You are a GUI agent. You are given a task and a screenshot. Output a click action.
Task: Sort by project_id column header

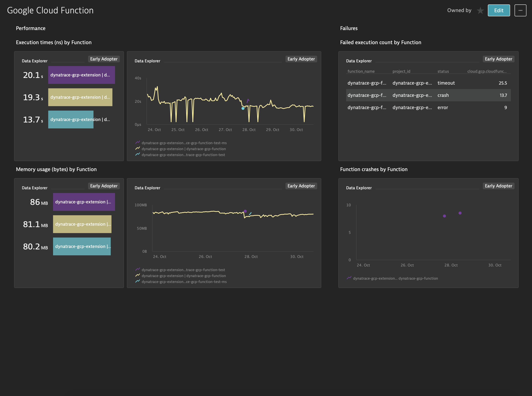pos(401,71)
